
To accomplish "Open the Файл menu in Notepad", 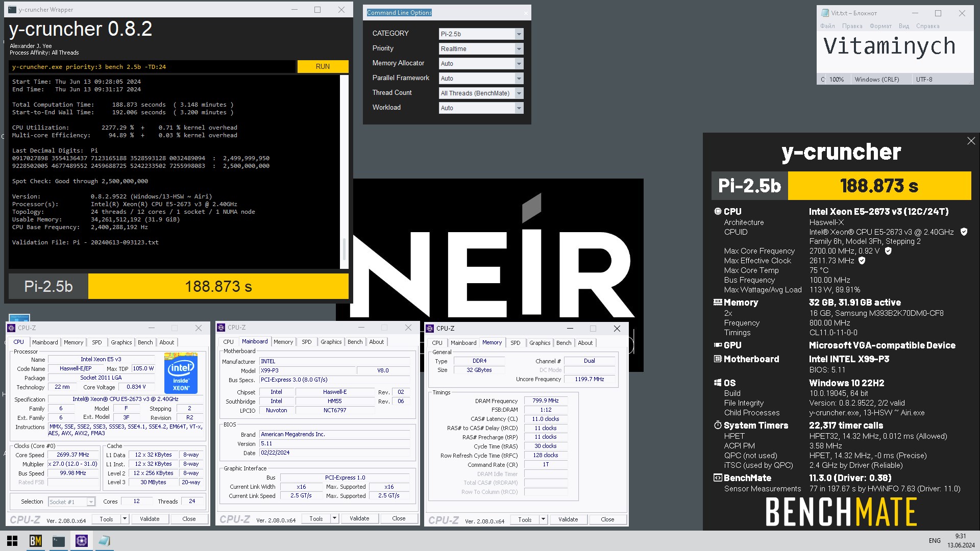I will 827,26.
